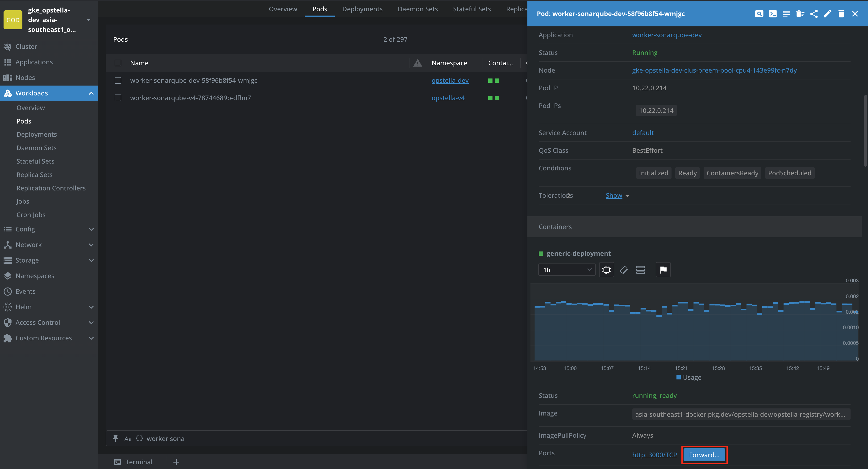Expand the Storage sidebar section
The width and height of the screenshot is (868, 469).
[x=91, y=260]
